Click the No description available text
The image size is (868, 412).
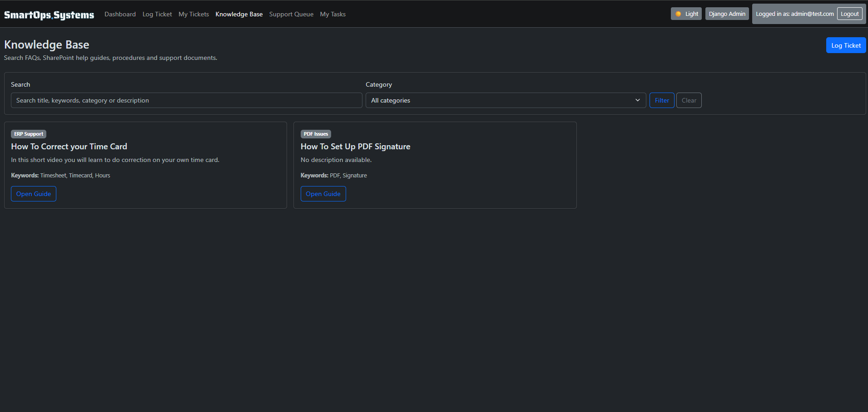point(336,160)
